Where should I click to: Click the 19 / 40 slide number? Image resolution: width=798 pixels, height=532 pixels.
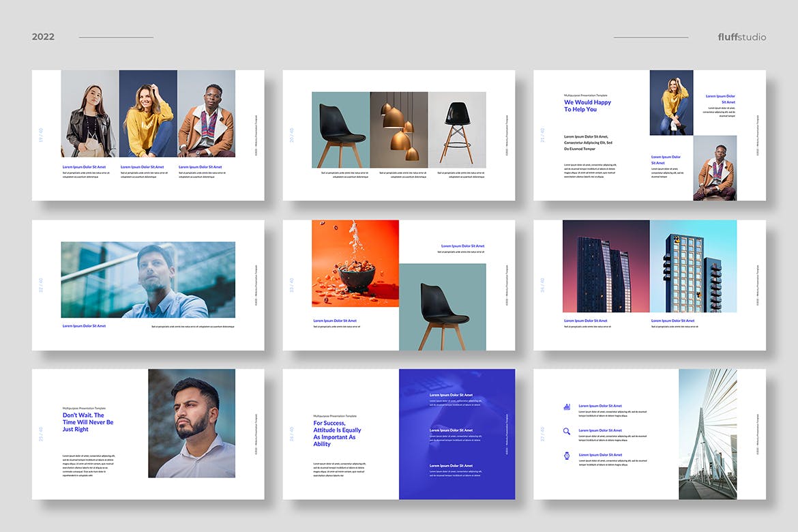41,136
